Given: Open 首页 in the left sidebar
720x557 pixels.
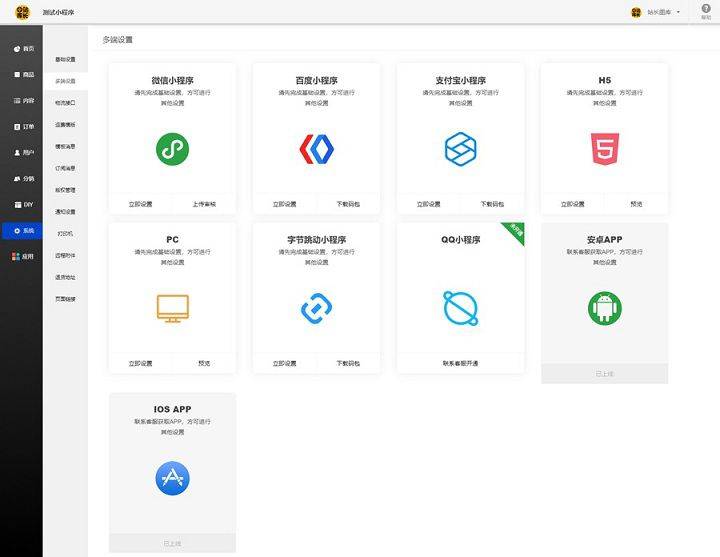Looking at the screenshot, I should coord(23,49).
